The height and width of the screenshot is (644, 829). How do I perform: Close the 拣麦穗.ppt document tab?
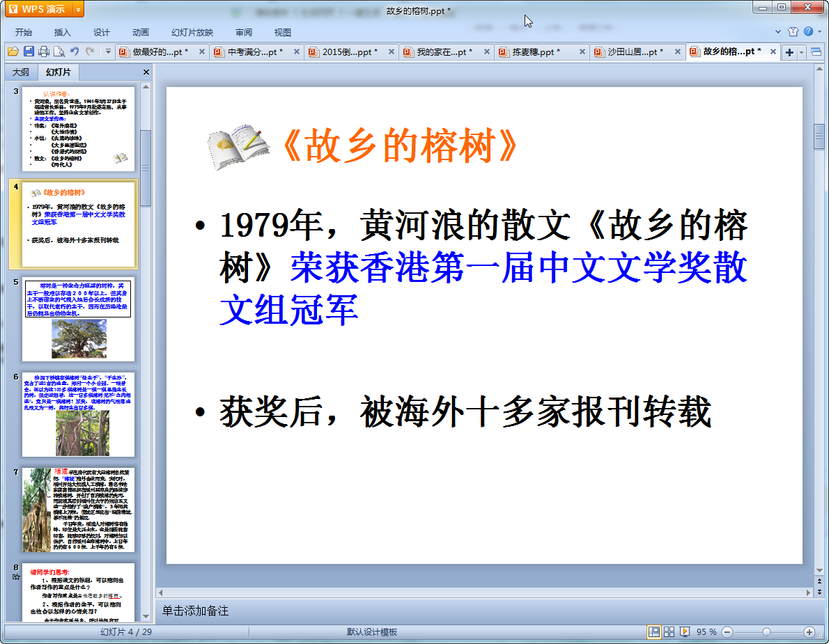click(x=582, y=52)
